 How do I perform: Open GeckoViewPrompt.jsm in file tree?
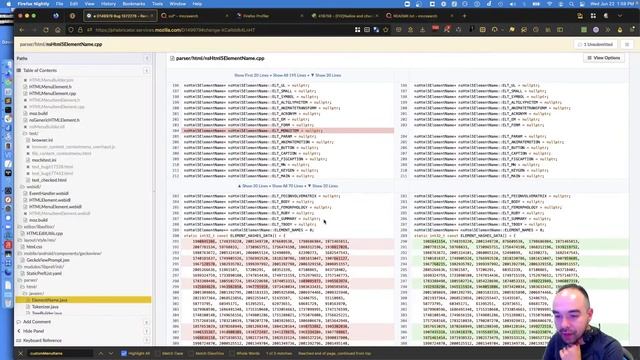48,260
